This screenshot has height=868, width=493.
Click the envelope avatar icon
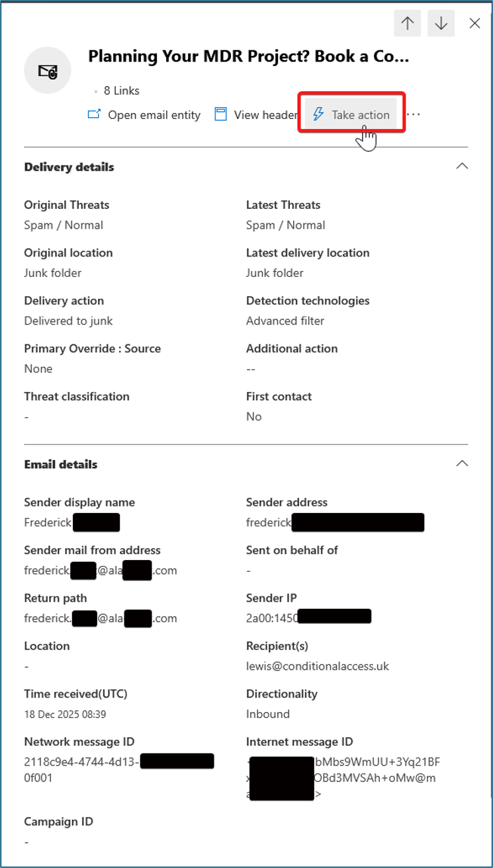tap(48, 70)
